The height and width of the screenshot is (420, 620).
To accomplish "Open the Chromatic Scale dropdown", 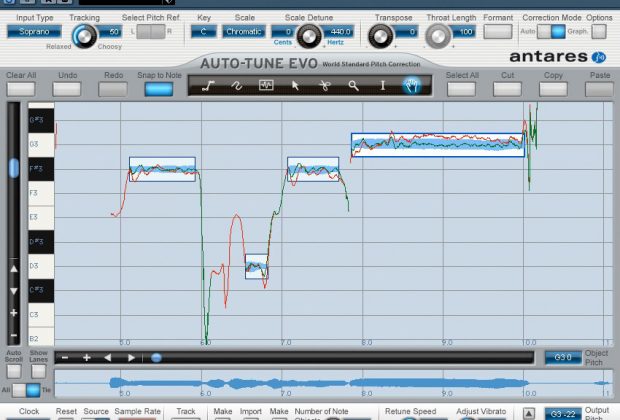I will [244, 31].
